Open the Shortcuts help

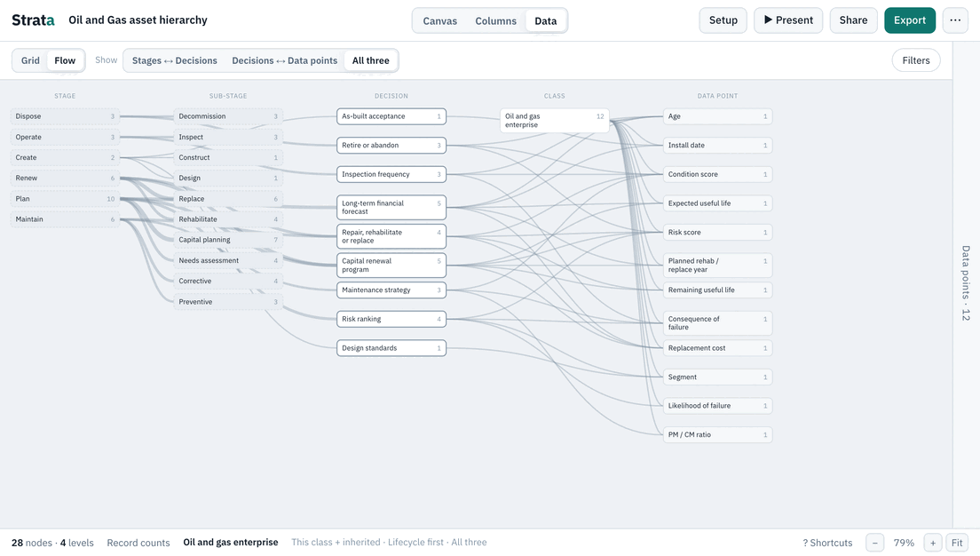click(x=827, y=543)
